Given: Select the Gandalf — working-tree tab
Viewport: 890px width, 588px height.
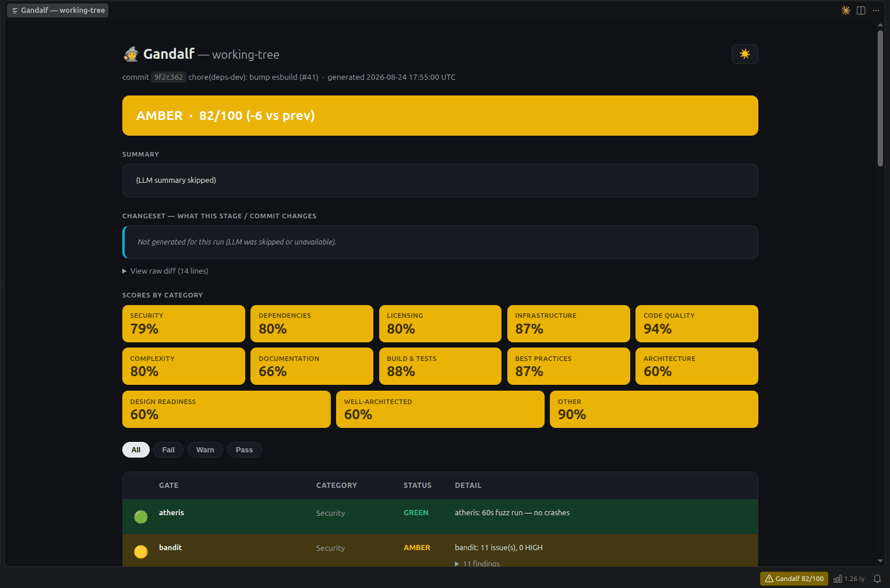Looking at the screenshot, I should tap(58, 10).
